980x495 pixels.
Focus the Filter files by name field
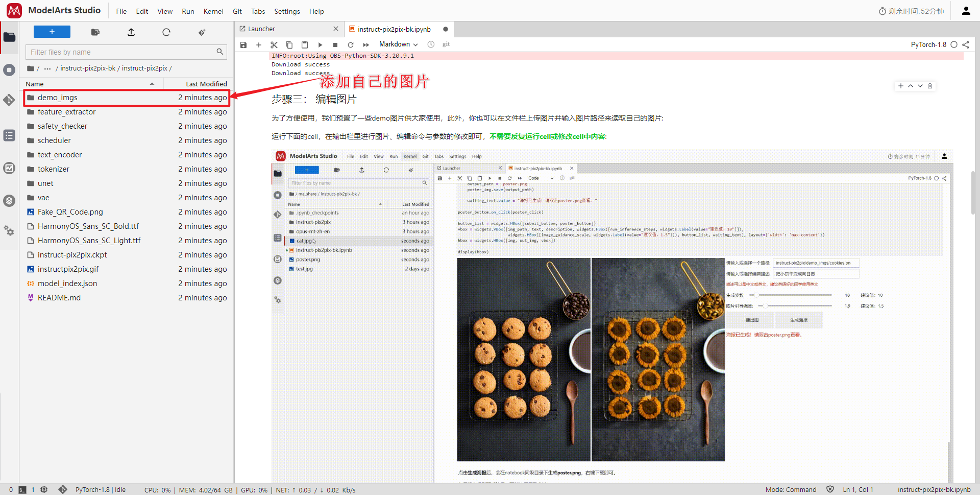[126, 52]
